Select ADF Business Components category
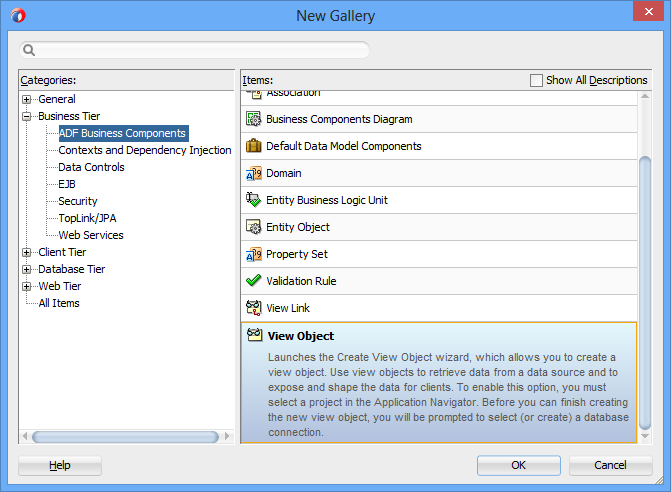Image resolution: width=671 pixels, height=492 pixels. coord(123,133)
